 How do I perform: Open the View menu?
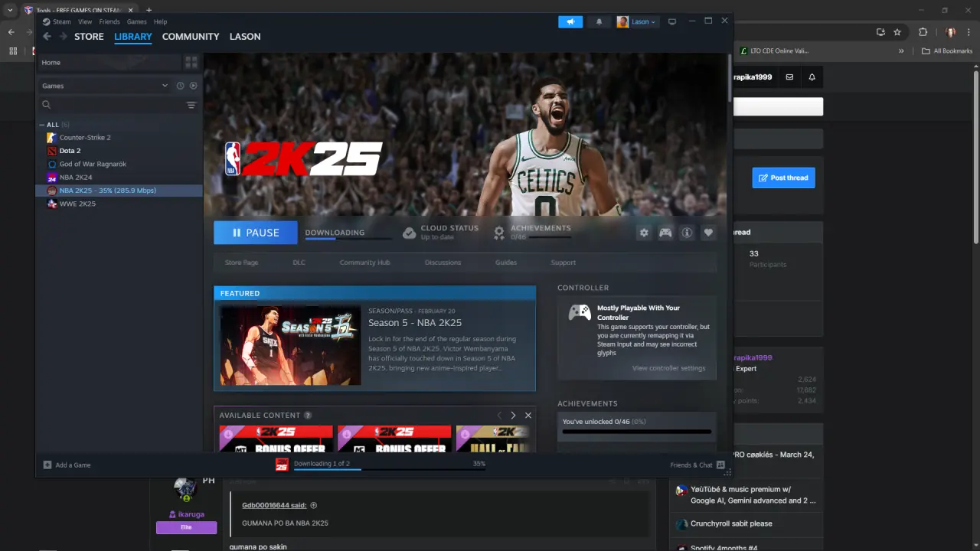85,21
